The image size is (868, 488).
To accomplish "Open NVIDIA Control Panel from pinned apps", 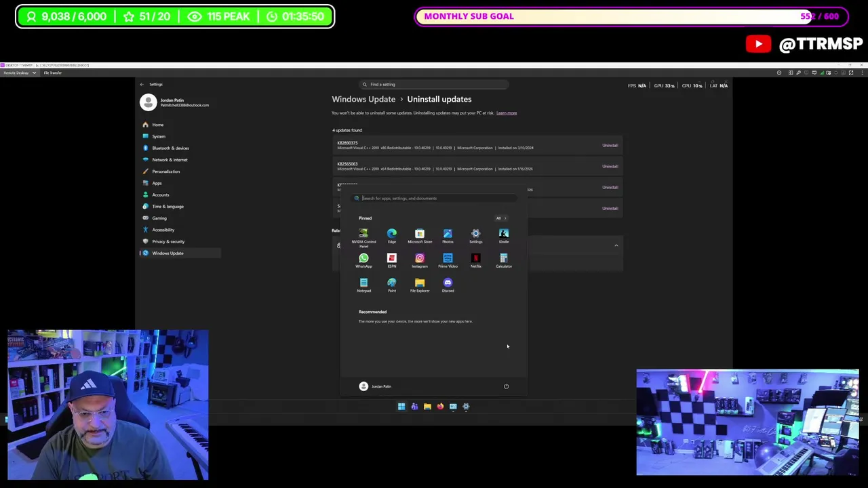I will pos(363,238).
